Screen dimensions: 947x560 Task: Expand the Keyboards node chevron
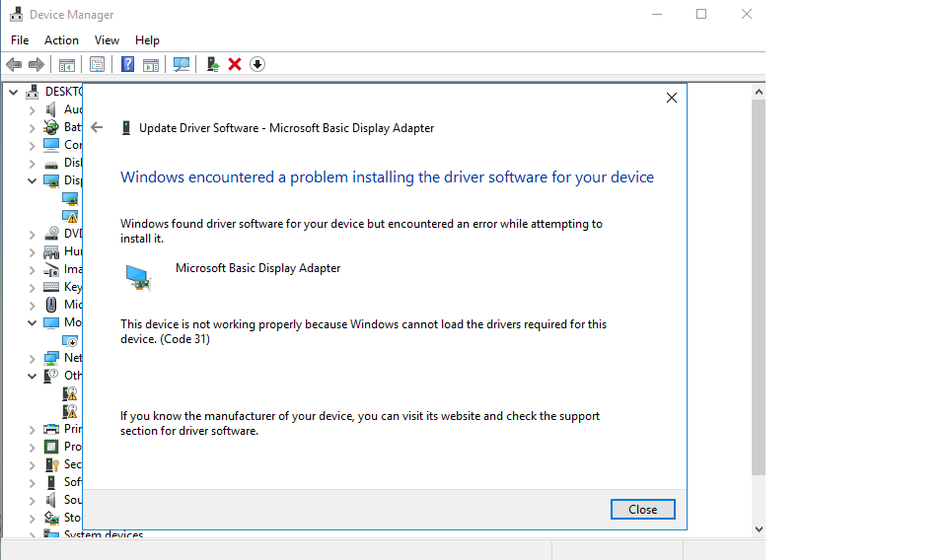[x=32, y=287]
